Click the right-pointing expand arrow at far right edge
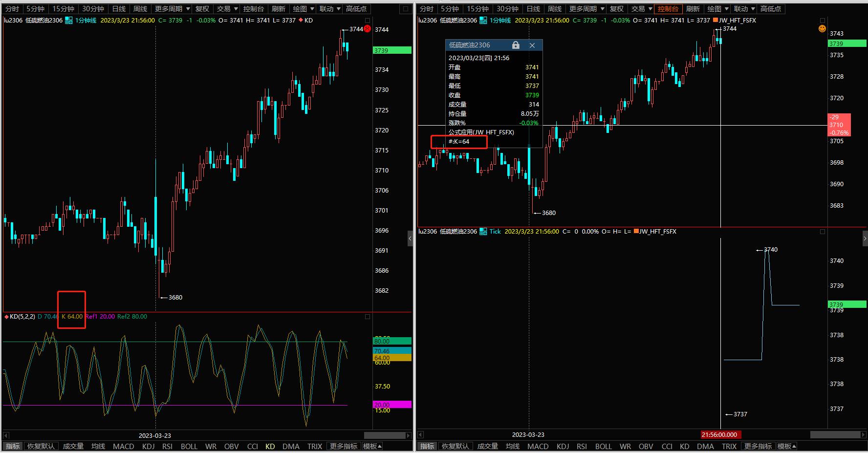Viewport: 868px width, 453px height. [x=865, y=239]
